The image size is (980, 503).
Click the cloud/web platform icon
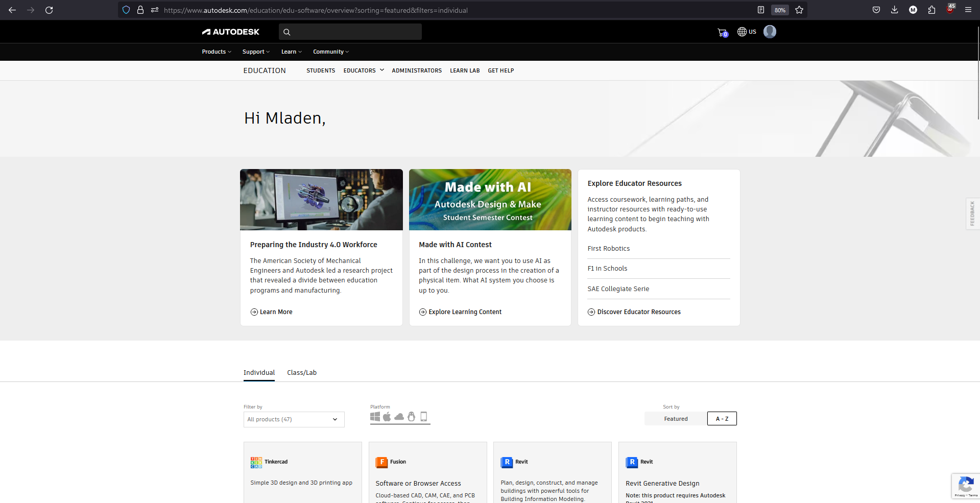coord(399,416)
